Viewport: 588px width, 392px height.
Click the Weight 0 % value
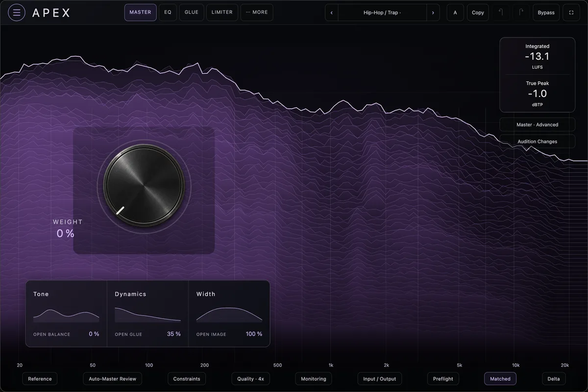coord(66,234)
